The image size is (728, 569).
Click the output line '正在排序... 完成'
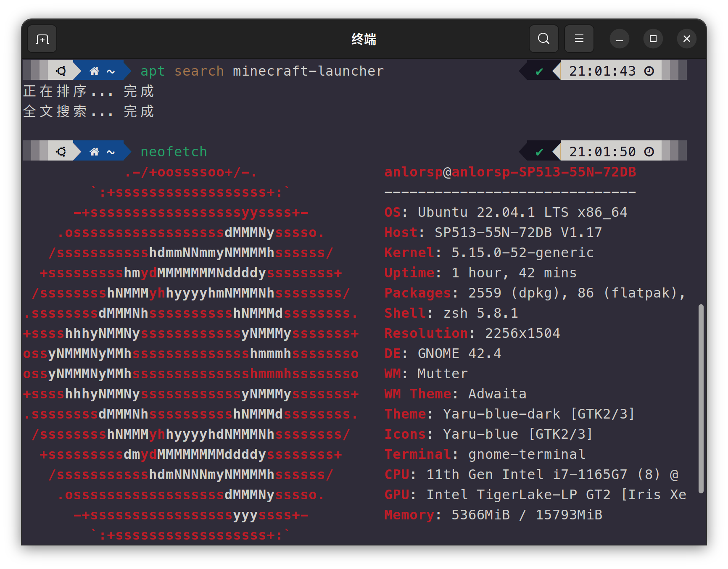[x=89, y=91]
